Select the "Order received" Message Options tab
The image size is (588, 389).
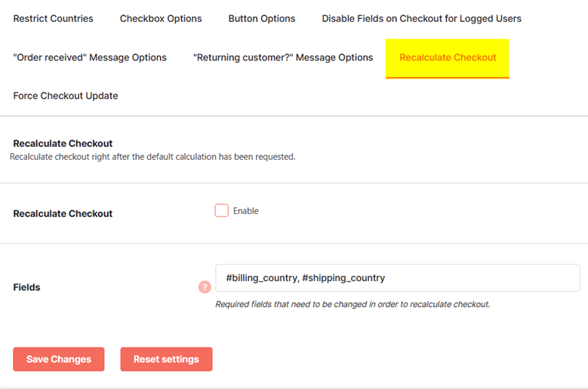90,57
